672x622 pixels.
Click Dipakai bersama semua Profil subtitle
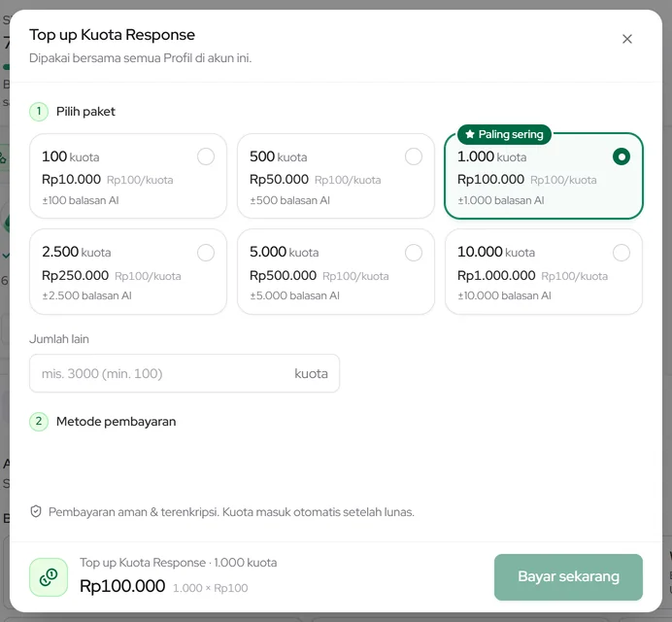tap(140, 58)
